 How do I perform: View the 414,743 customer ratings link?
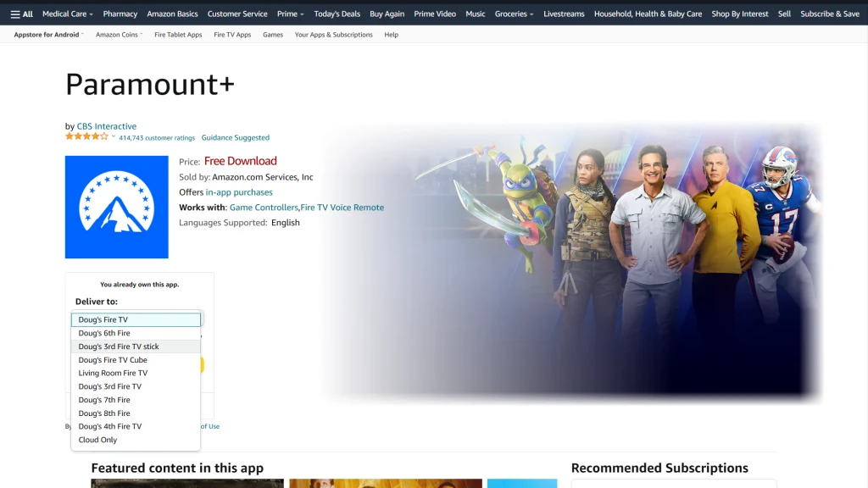coord(157,137)
